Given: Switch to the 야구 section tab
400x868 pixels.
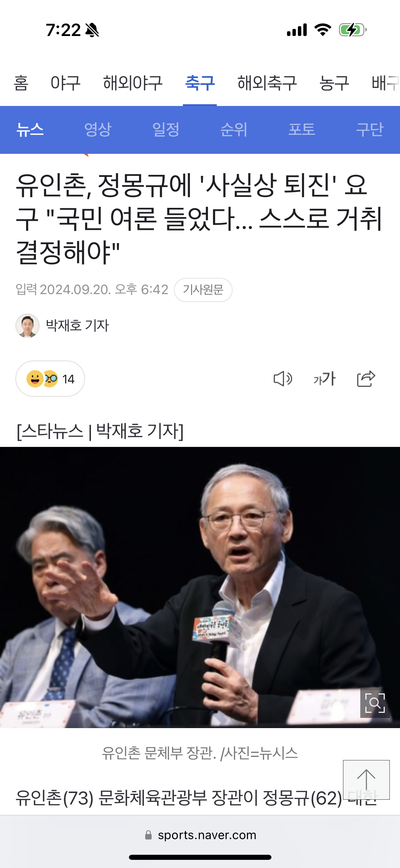Looking at the screenshot, I should click(x=65, y=83).
